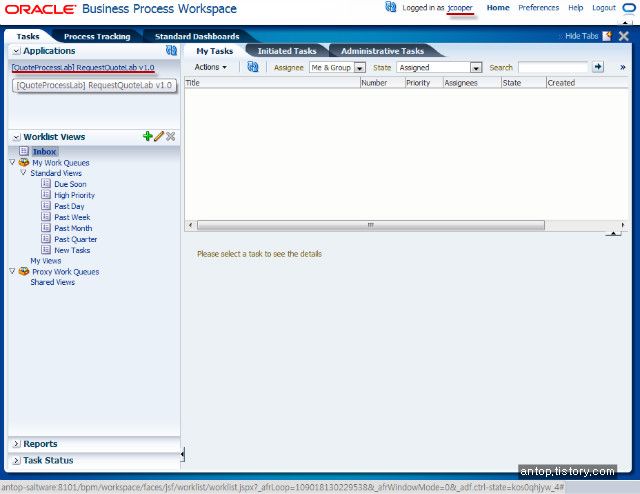The width and height of the screenshot is (640, 494).
Task: Click the My Work Queues folder icon
Action: coord(24,162)
